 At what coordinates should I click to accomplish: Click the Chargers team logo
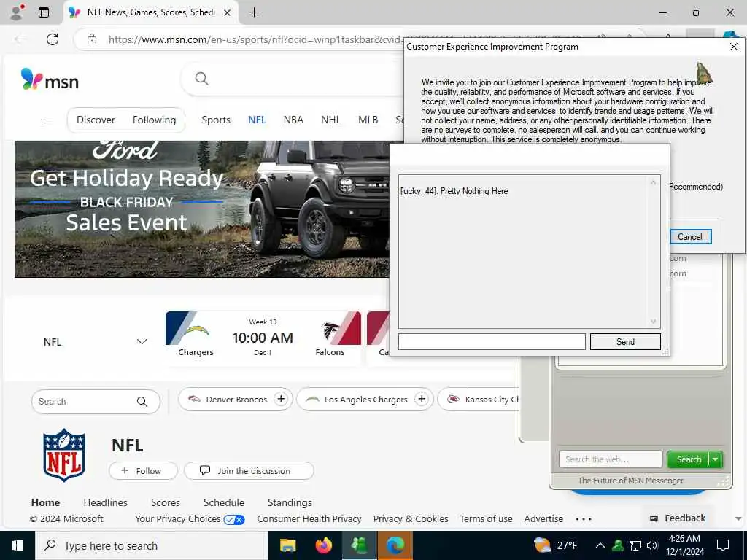[196, 331]
